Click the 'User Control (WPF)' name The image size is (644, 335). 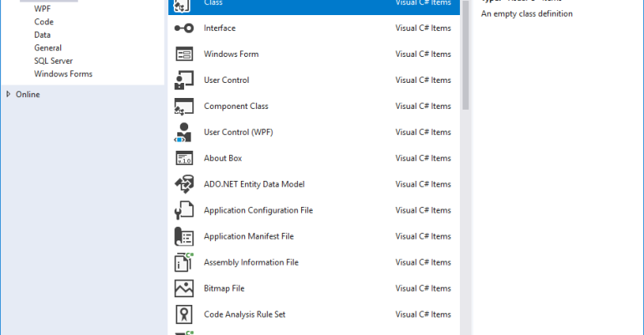point(238,132)
